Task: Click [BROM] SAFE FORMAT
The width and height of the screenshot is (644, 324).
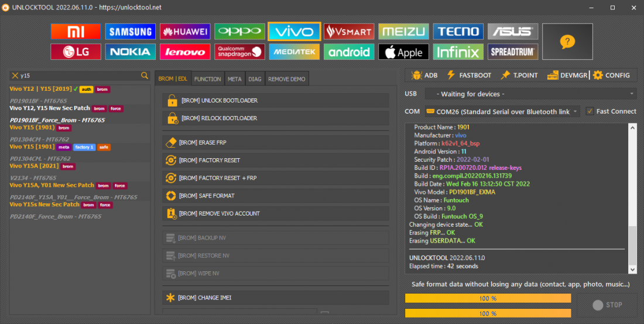Action: point(275,195)
